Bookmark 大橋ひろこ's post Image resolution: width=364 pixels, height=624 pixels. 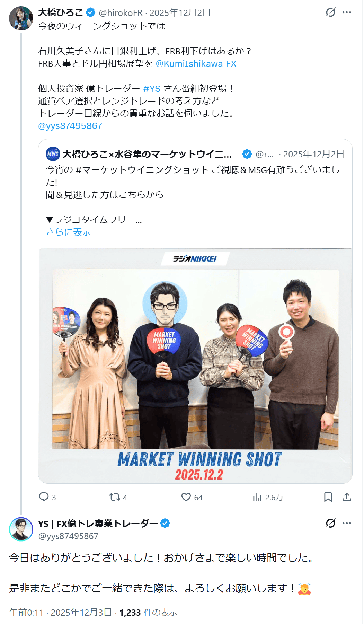click(x=328, y=497)
